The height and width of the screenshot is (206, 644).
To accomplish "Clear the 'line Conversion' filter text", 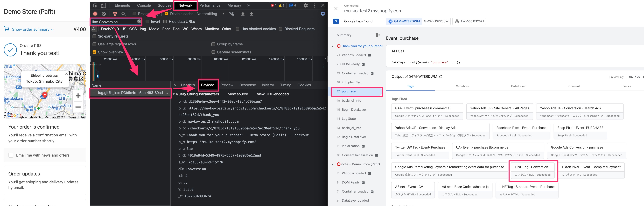I will 139,22.
